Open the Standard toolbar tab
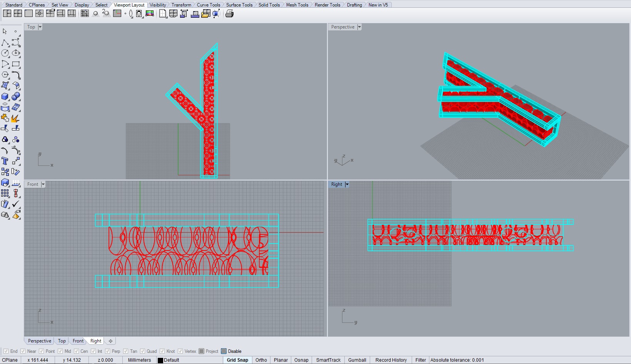 (14, 5)
